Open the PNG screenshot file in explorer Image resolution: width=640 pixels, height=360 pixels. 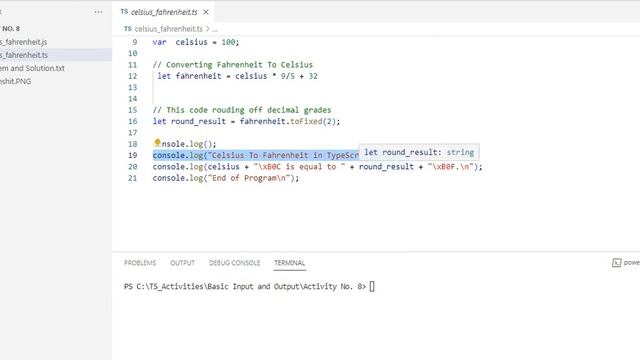coord(16,81)
